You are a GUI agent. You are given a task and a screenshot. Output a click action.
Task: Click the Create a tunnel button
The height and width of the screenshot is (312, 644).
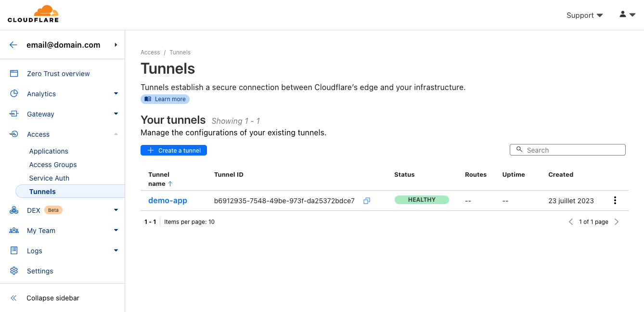click(x=174, y=150)
